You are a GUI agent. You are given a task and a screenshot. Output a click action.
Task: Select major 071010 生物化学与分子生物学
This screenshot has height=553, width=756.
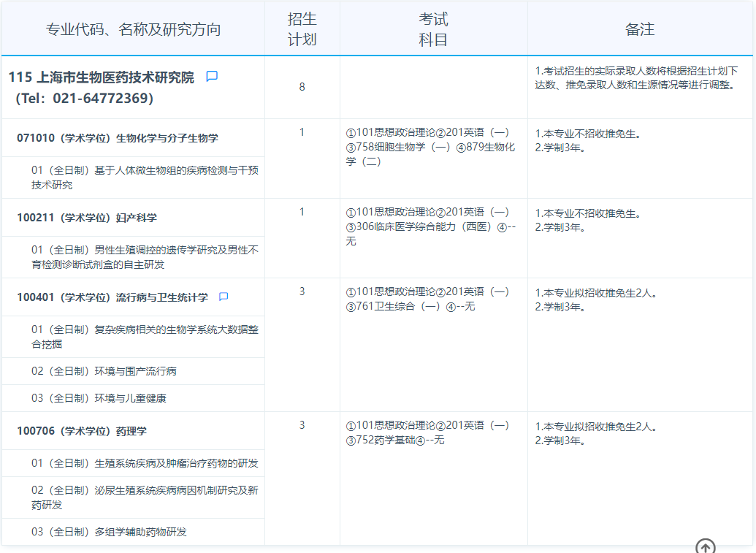coord(118,138)
